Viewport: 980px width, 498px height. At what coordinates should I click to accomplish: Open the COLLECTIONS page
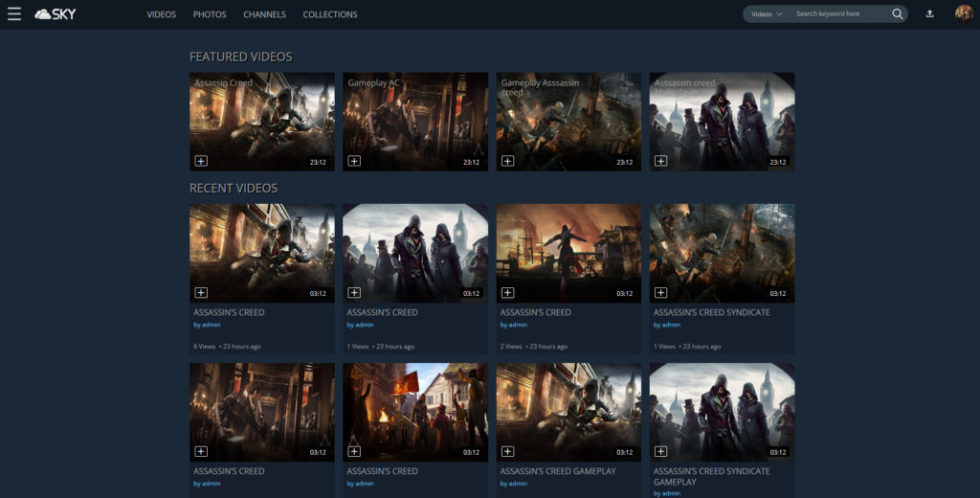click(x=330, y=14)
